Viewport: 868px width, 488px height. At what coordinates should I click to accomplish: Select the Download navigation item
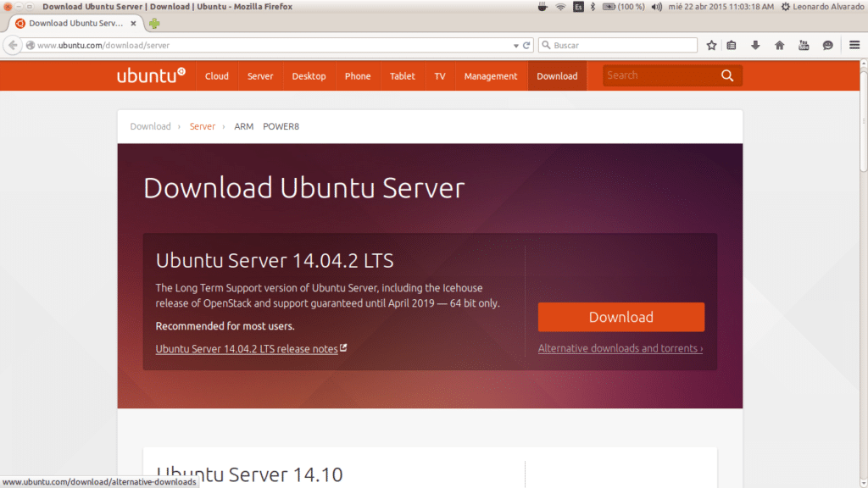pyautogui.click(x=557, y=76)
